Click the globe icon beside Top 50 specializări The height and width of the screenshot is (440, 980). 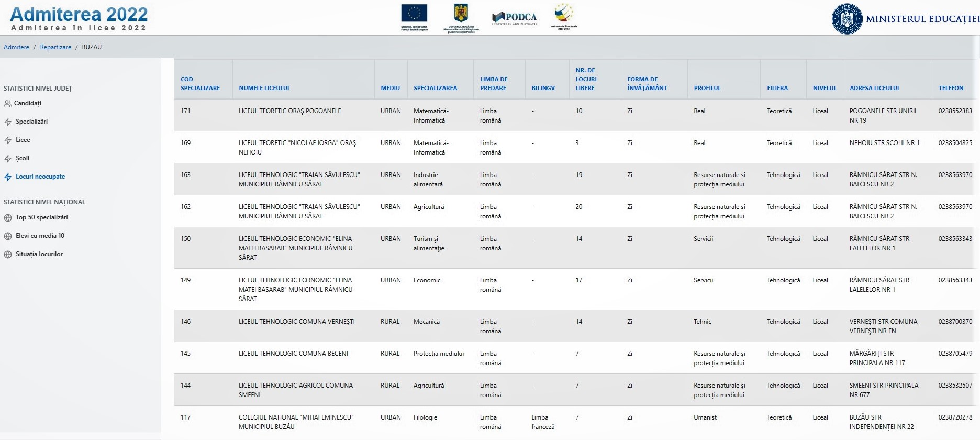coord(8,218)
